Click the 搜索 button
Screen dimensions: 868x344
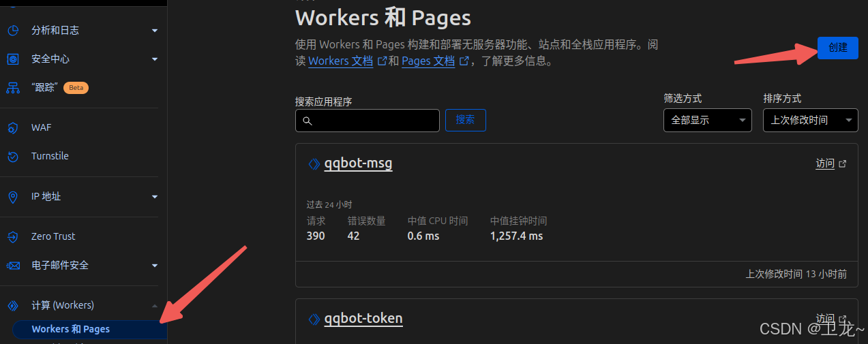tap(466, 120)
